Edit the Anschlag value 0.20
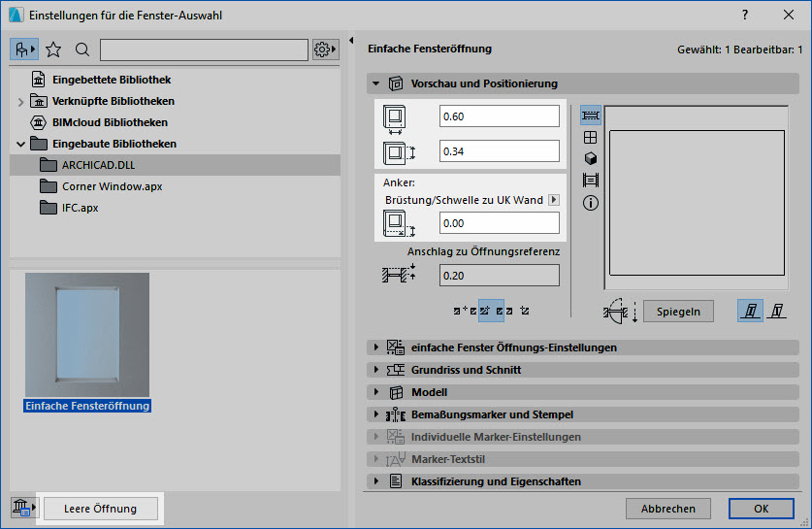 click(500, 276)
